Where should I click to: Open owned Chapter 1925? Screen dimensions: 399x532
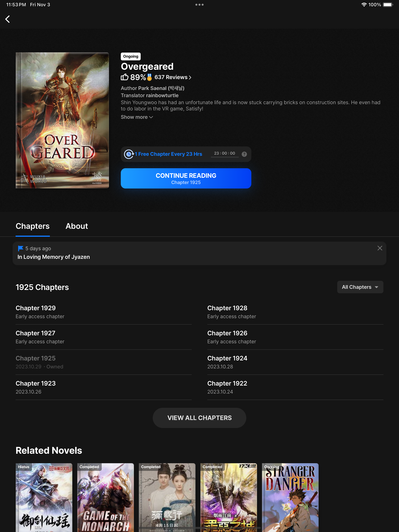pyautogui.click(x=103, y=362)
